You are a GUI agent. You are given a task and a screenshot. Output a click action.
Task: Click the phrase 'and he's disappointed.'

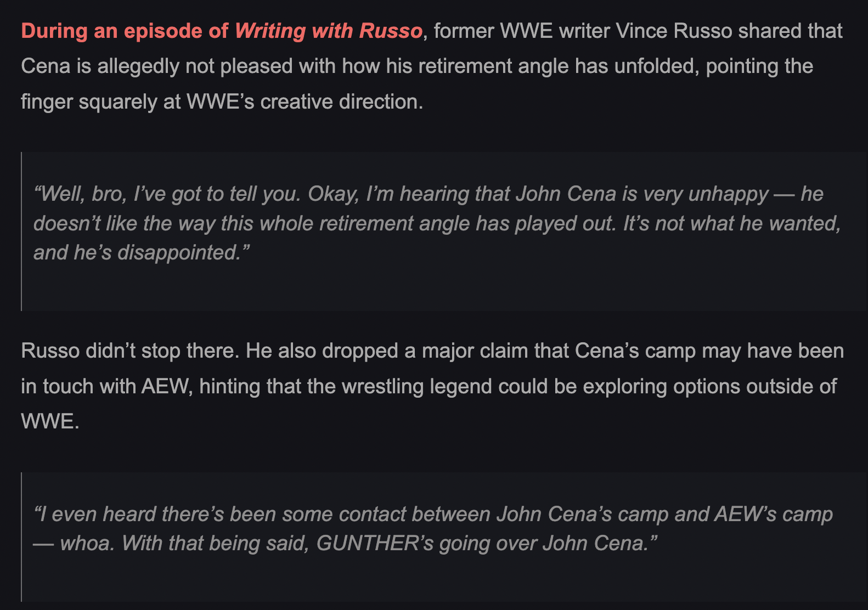142,253
